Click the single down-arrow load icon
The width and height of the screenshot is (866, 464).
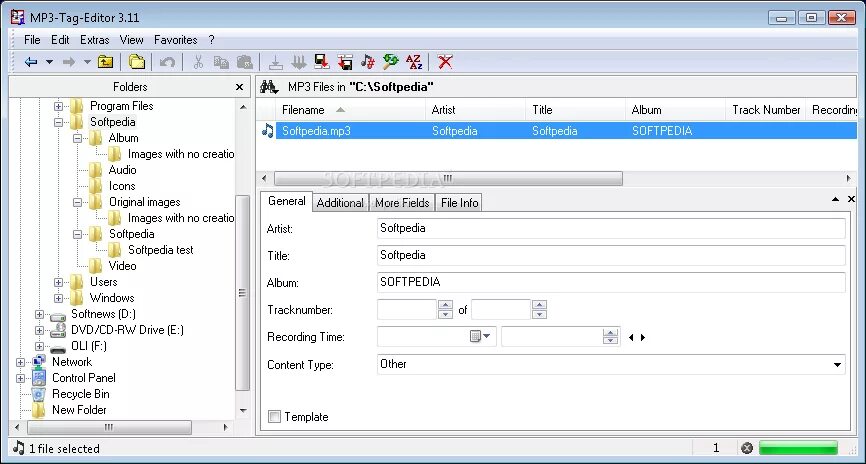(276, 62)
